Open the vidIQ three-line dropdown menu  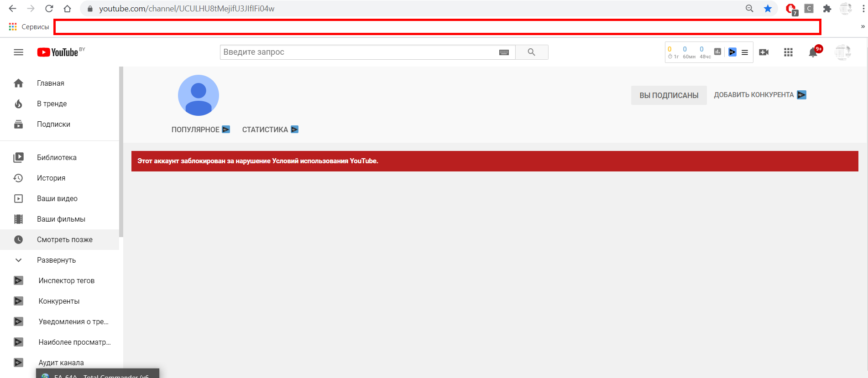[x=745, y=52]
